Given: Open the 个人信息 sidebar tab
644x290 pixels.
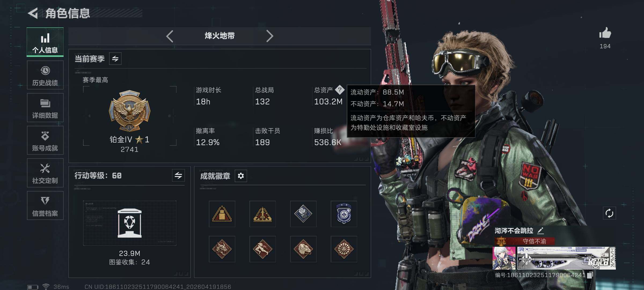Looking at the screenshot, I should pos(45,42).
